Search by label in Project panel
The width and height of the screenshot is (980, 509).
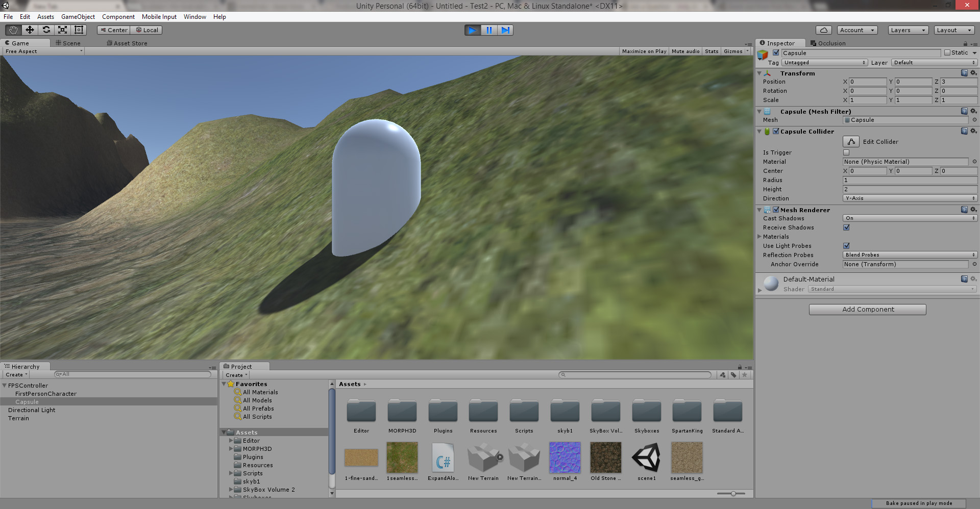coord(733,375)
